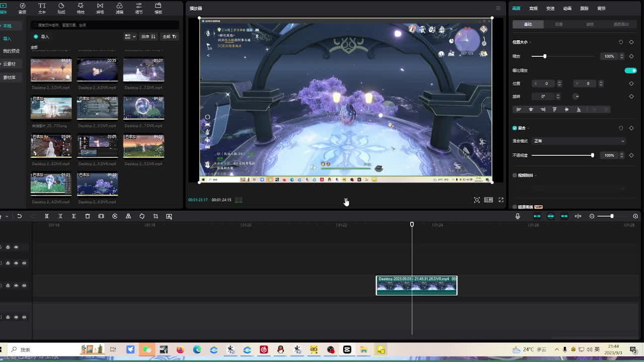644x362 pixels.
Task: Click the smart image tool icon after crop
Action: tap(169, 216)
